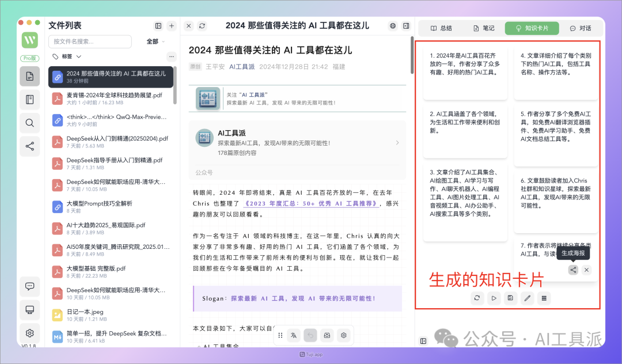Open the file list more options menu

(172, 56)
